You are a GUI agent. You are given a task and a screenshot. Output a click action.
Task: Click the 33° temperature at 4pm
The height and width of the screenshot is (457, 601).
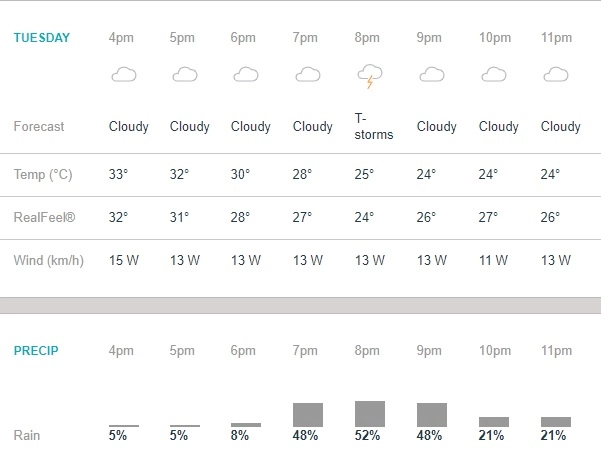click(118, 174)
